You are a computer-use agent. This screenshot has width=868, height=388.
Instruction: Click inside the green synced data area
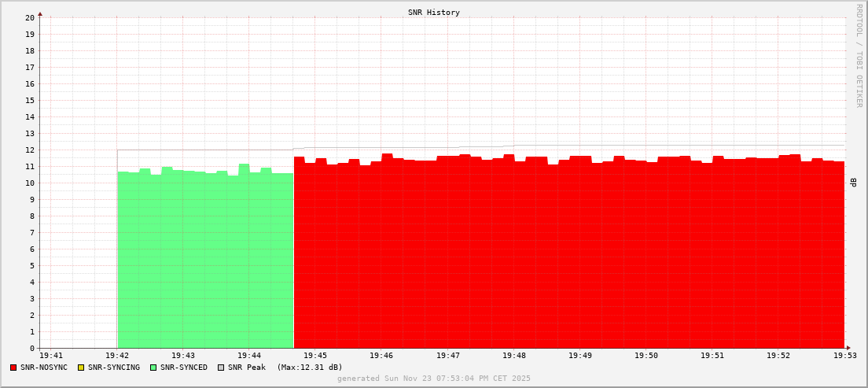[204, 260]
